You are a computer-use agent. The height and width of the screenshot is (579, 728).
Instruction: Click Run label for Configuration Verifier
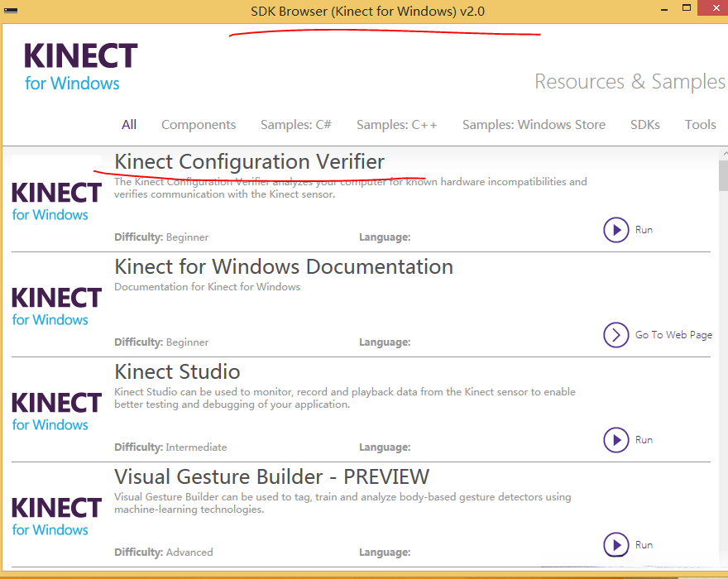644,230
